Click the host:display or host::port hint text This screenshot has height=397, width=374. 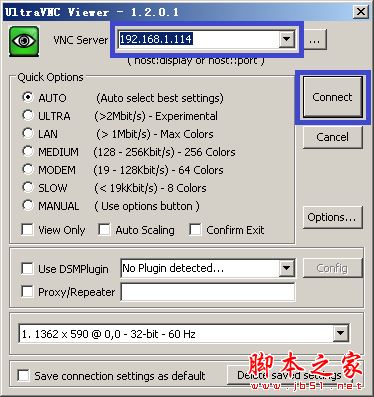(196, 61)
